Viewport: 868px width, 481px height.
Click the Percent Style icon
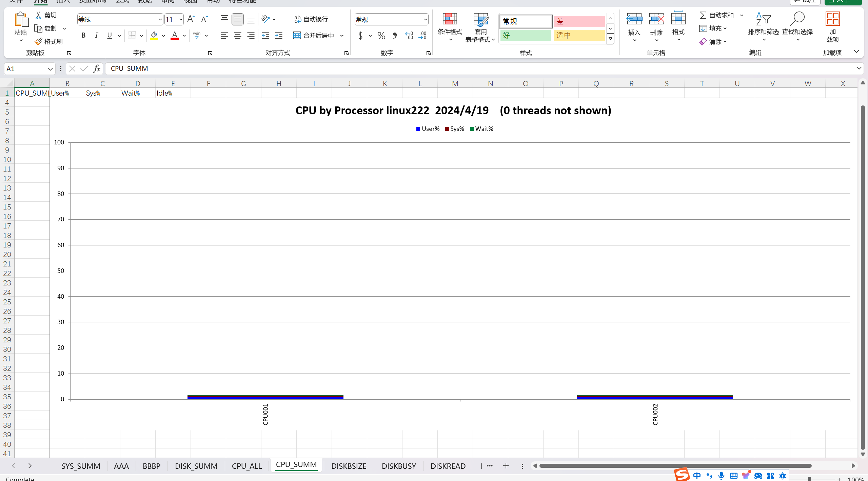(381, 35)
